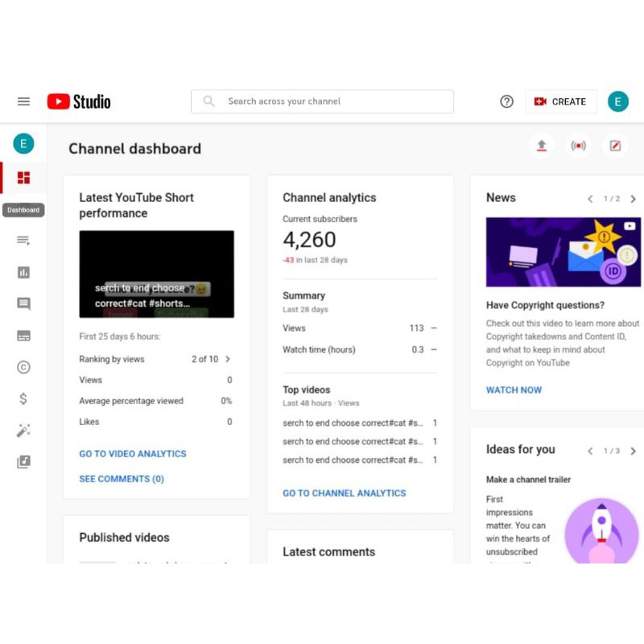Image resolution: width=644 pixels, height=644 pixels.
Task: Open the Content section in the sidebar
Action: tap(23, 240)
